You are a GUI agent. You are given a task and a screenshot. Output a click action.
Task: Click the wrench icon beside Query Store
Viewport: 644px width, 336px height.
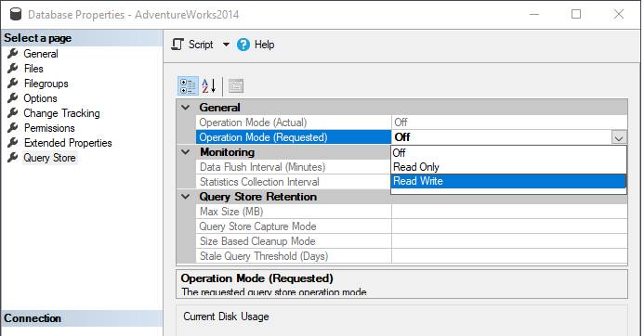tap(13, 158)
